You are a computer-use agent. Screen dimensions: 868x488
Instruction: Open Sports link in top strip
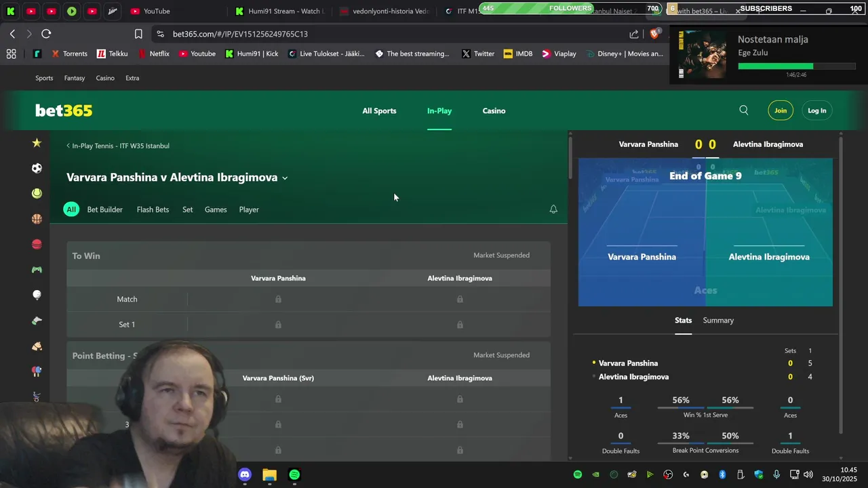[x=44, y=78]
